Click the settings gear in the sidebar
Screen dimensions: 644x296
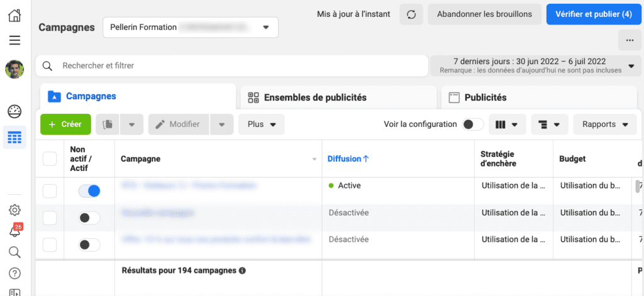coord(14,210)
